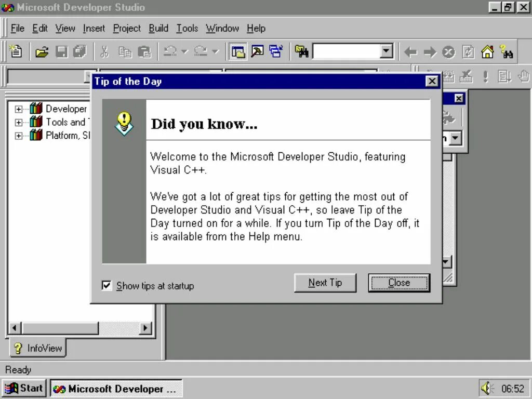Click the Go build icon beside exclamation
Viewport: 532px width, 399px height.
point(504,76)
